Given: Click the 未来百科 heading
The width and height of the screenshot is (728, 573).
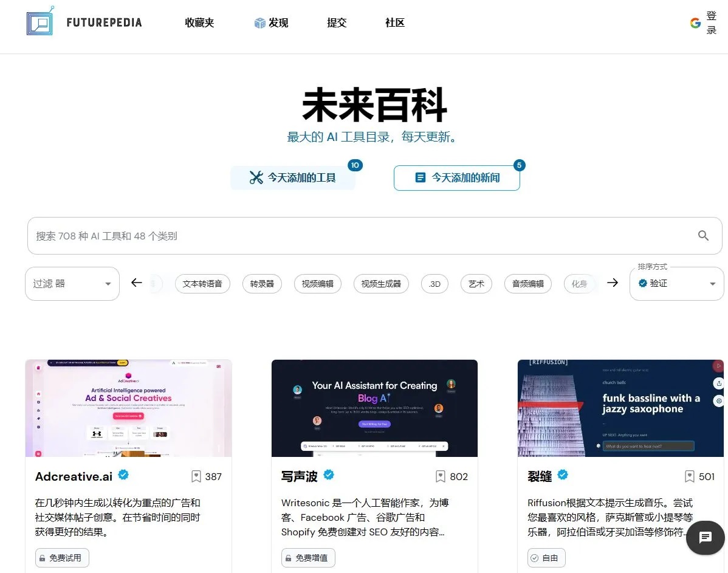Looking at the screenshot, I should 374,105.
